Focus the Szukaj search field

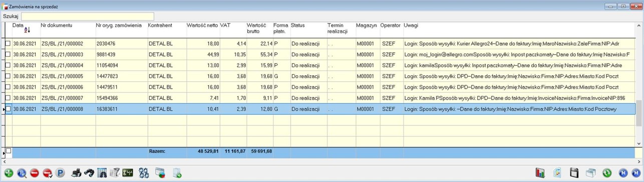pos(87,17)
